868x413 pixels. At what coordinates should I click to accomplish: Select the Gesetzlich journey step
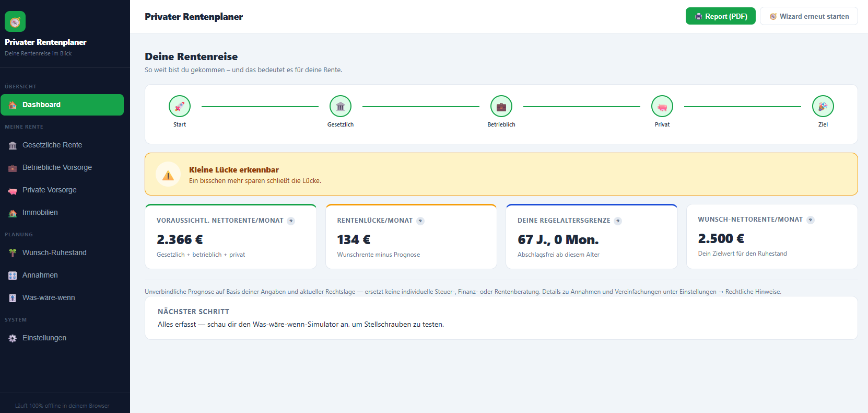(x=341, y=106)
